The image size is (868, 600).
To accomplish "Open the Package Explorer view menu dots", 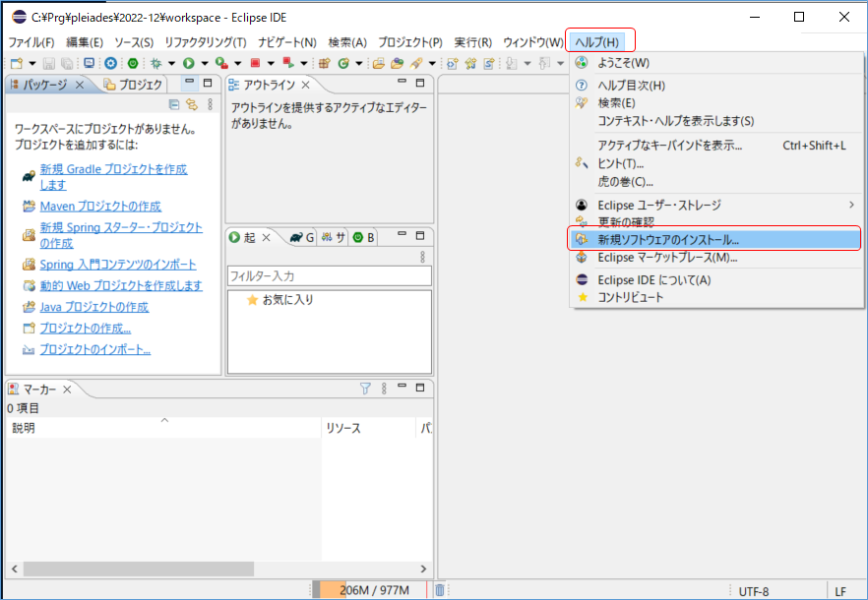I will tap(211, 104).
